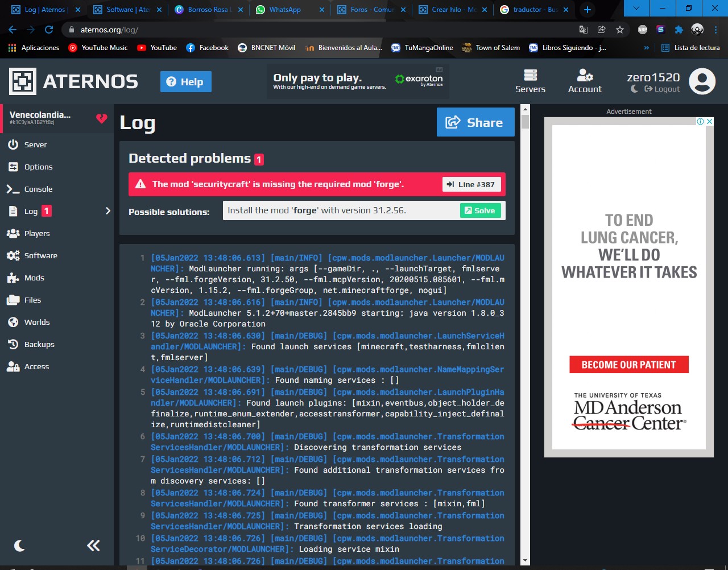Open the Aplicaciones apps shortcut
The width and height of the screenshot is (728, 570).
coord(34,48)
